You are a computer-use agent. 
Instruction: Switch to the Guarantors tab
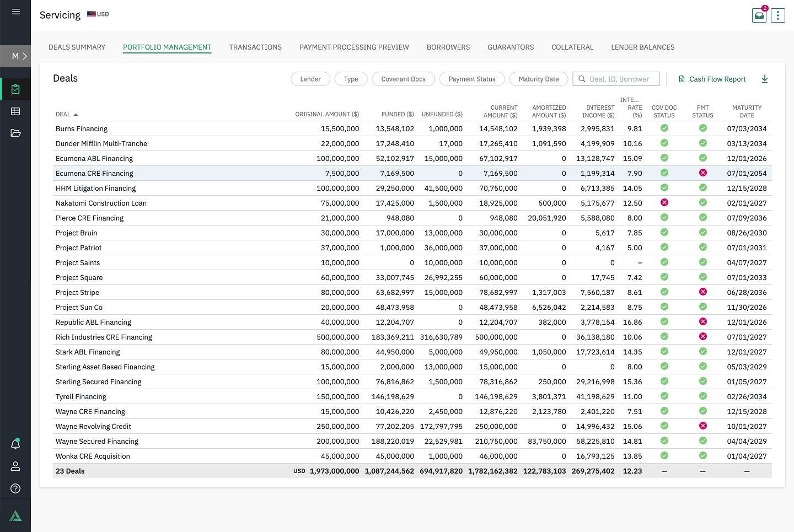[511, 47]
